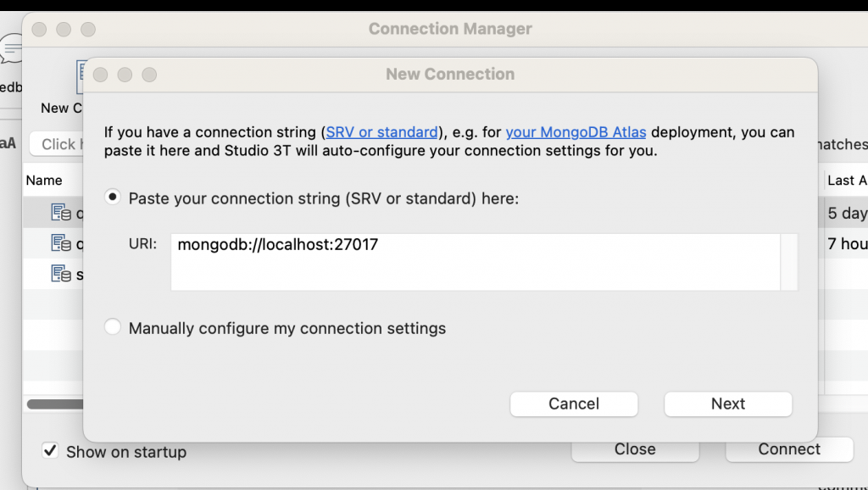The height and width of the screenshot is (490, 868).
Task: Open the SRV or standard link
Action: click(381, 132)
